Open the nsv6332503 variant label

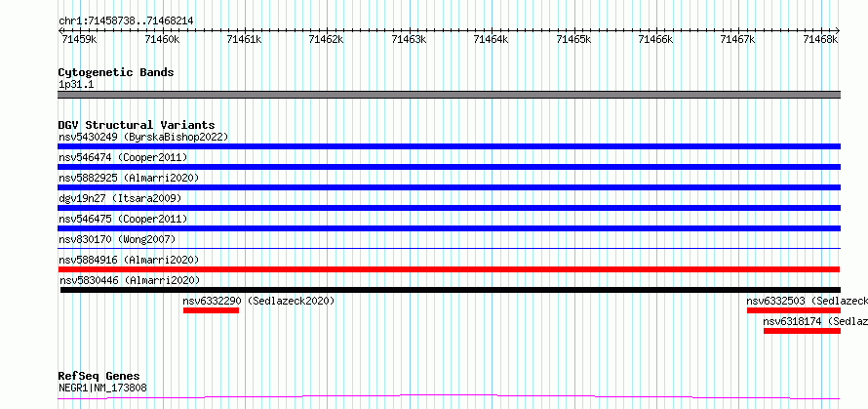[808, 301]
